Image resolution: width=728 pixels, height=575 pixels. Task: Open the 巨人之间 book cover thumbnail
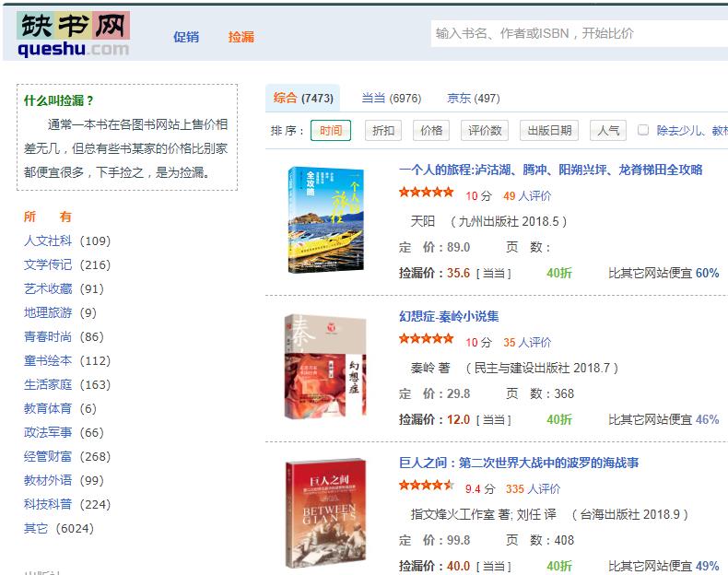coord(325,514)
